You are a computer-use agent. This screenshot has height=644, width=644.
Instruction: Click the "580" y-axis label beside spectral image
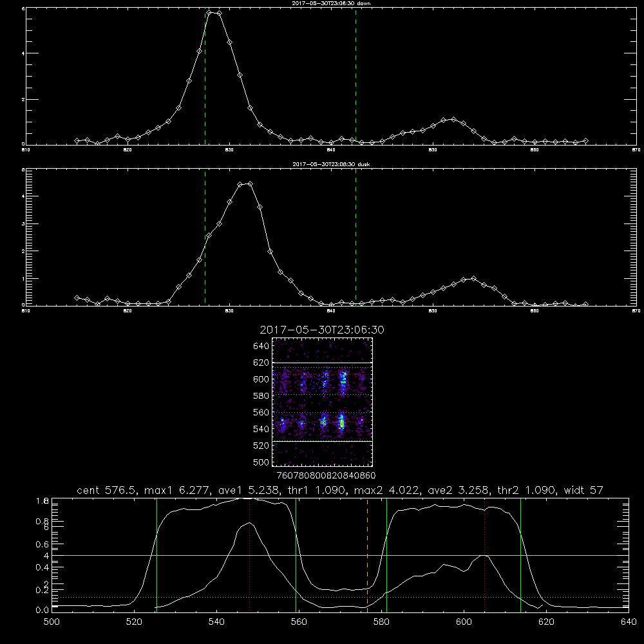pyautogui.click(x=261, y=396)
